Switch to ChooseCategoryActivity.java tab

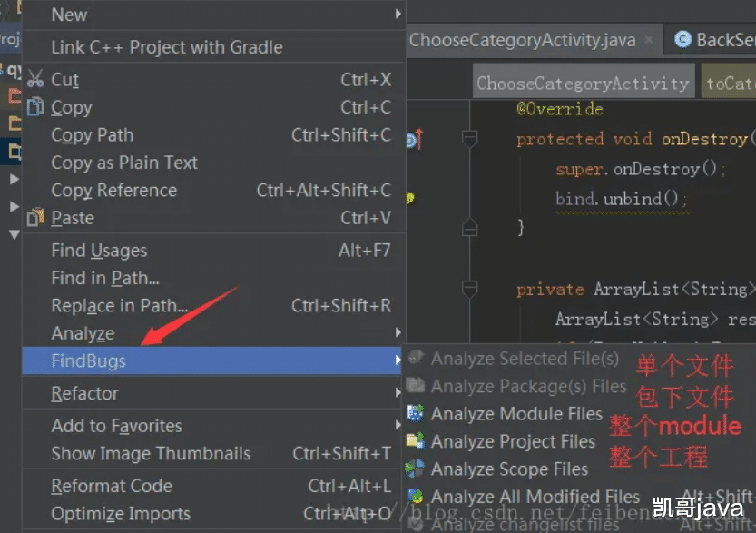click(522, 40)
